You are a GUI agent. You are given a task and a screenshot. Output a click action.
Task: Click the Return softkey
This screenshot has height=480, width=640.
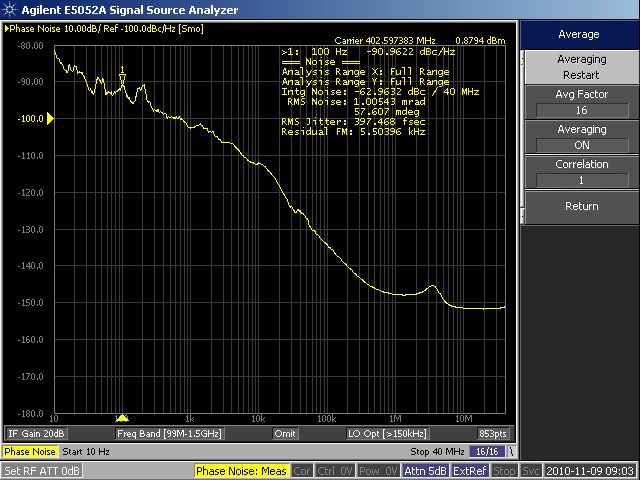581,207
